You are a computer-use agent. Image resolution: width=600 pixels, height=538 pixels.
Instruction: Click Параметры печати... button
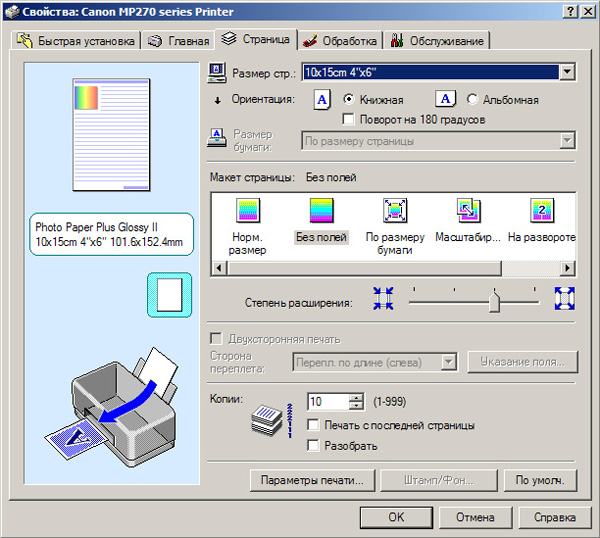point(312,480)
